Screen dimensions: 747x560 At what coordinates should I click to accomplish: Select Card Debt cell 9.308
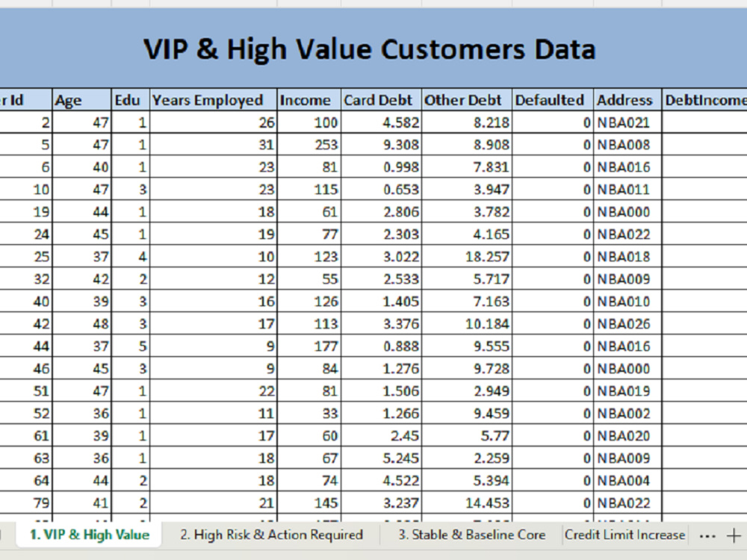click(x=381, y=145)
